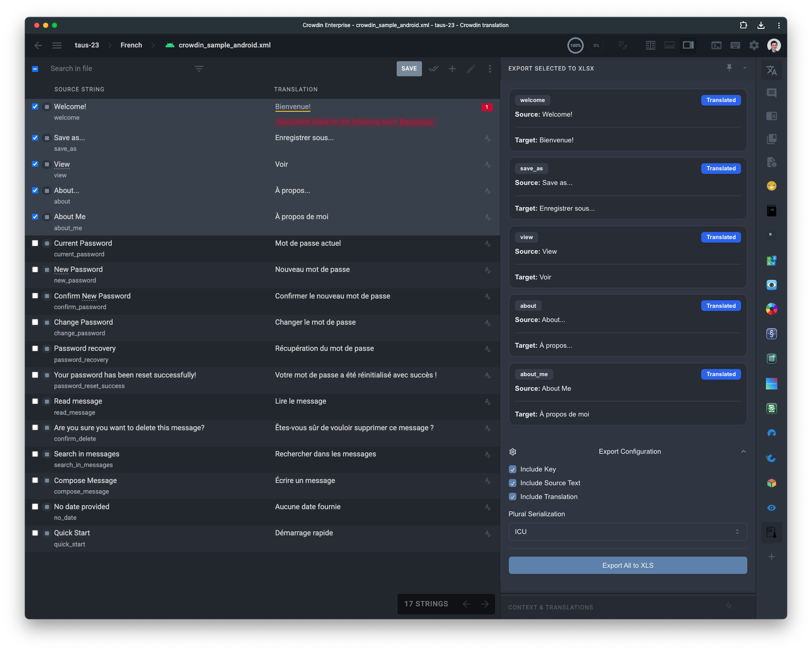
Task: Open editor settings gear icon
Action: coord(754,45)
